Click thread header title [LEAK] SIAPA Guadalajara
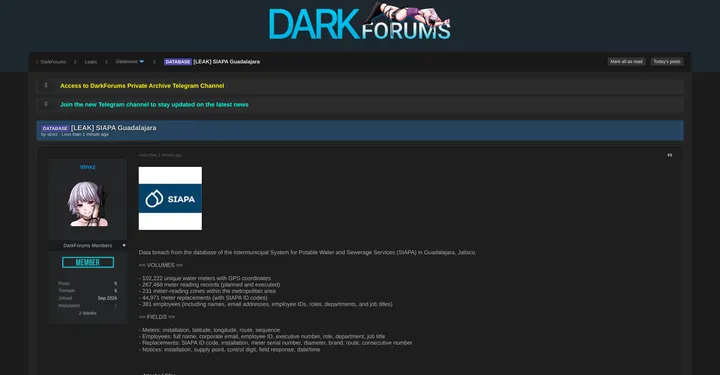This screenshot has height=375, width=720. [x=113, y=128]
